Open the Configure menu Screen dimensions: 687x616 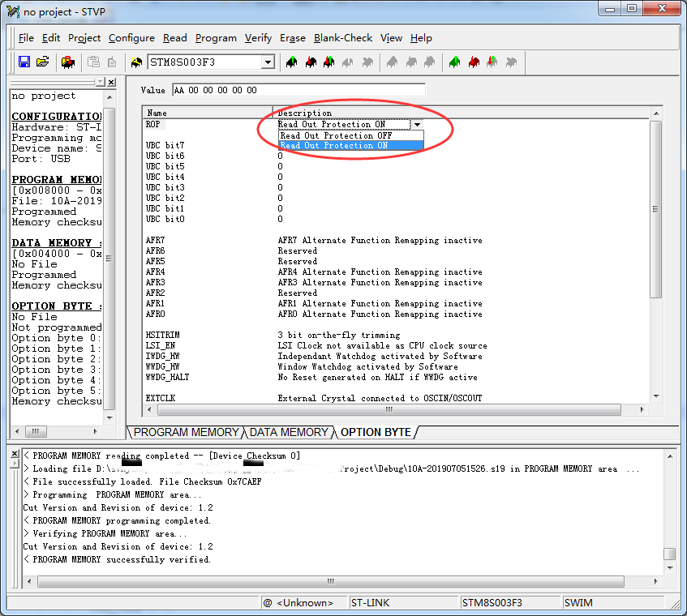131,38
